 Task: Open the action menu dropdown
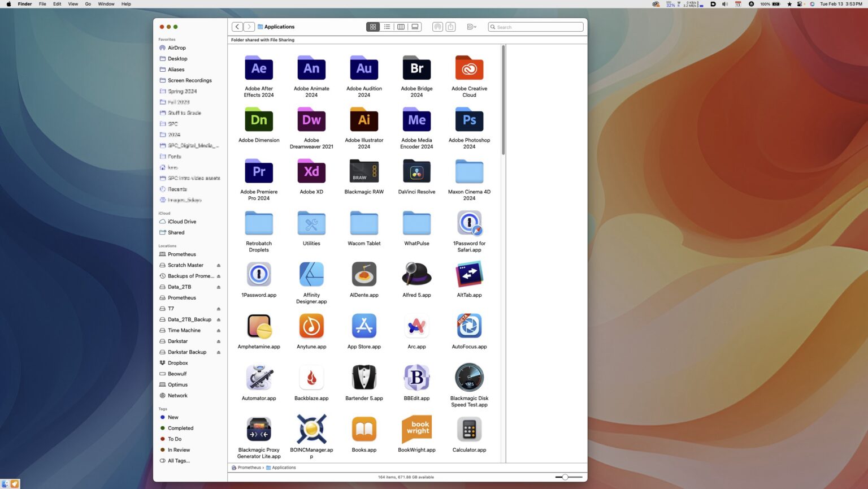click(x=472, y=27)
